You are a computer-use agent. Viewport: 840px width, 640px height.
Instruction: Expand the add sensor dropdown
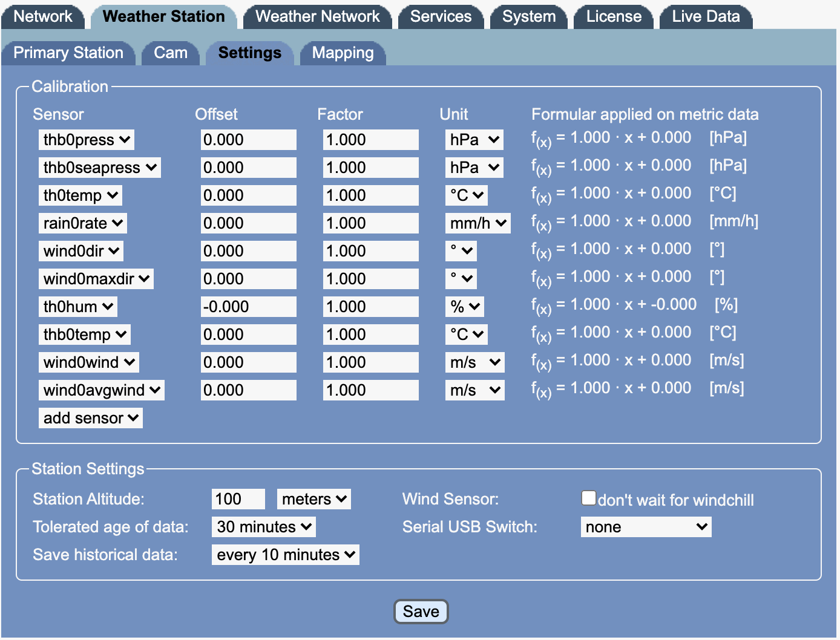click(91, 418)
